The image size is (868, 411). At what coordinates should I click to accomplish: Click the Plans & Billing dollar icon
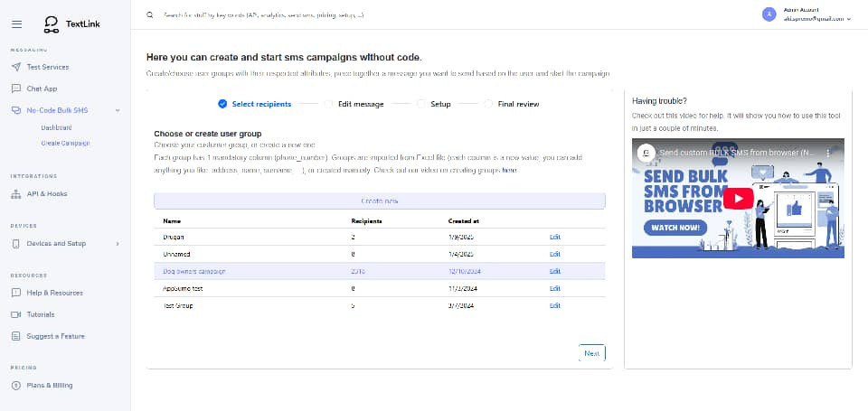15,385
